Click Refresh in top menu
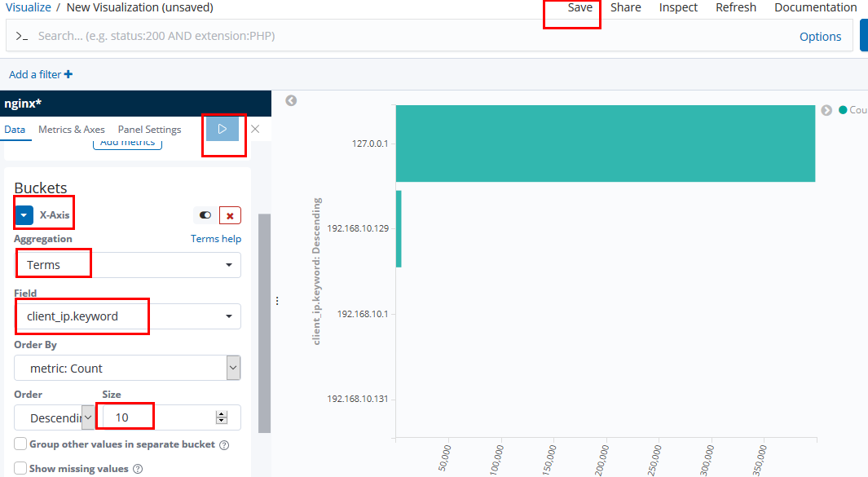Image resolution: width=868 pixels, height=477 pixels. click(736, 8)
